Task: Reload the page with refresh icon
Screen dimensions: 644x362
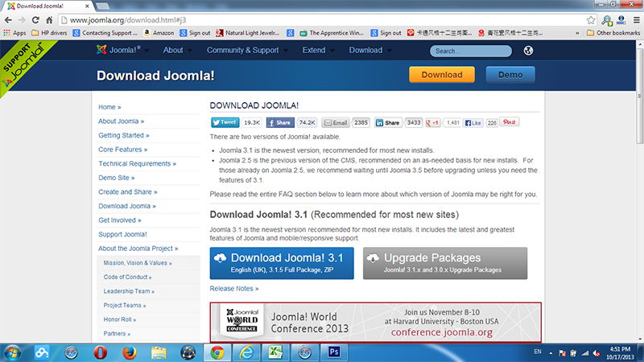Action: point(35,20)
